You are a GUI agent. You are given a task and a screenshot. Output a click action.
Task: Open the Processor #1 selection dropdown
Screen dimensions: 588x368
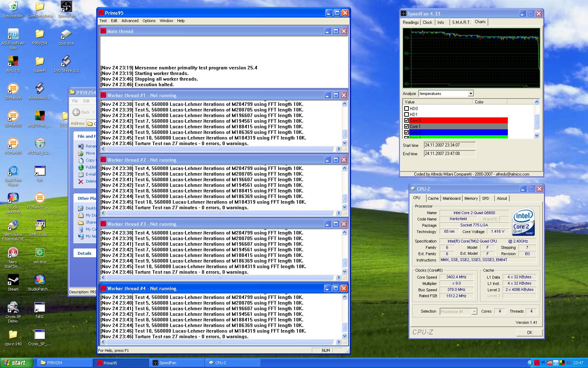click(x=458, y=311)
